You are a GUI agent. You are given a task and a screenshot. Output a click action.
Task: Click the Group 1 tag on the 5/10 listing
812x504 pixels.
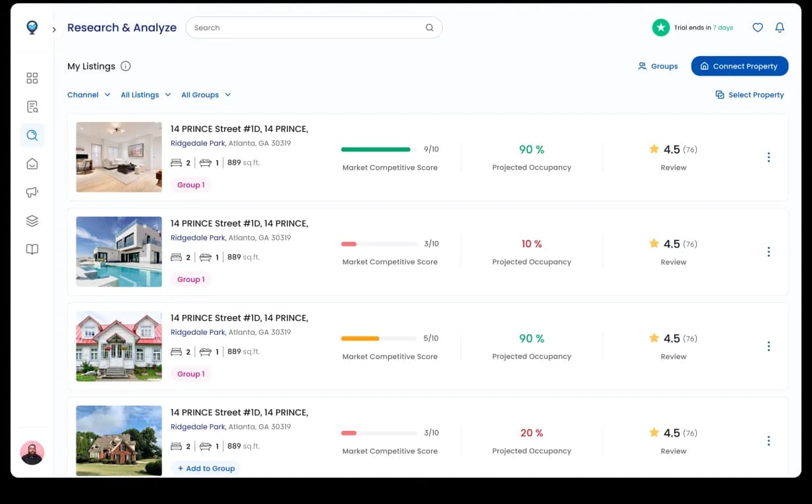[x=190, y=374]
